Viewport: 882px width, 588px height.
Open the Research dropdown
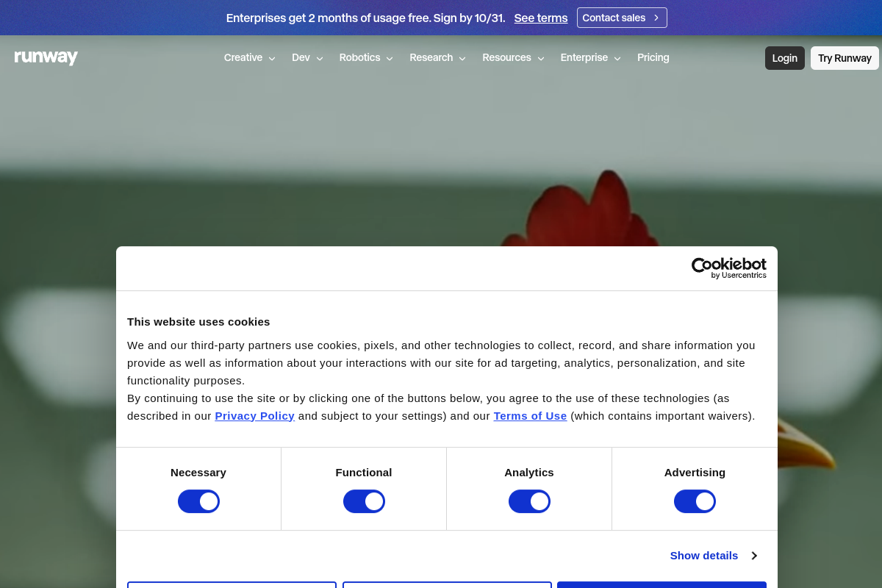438,57
